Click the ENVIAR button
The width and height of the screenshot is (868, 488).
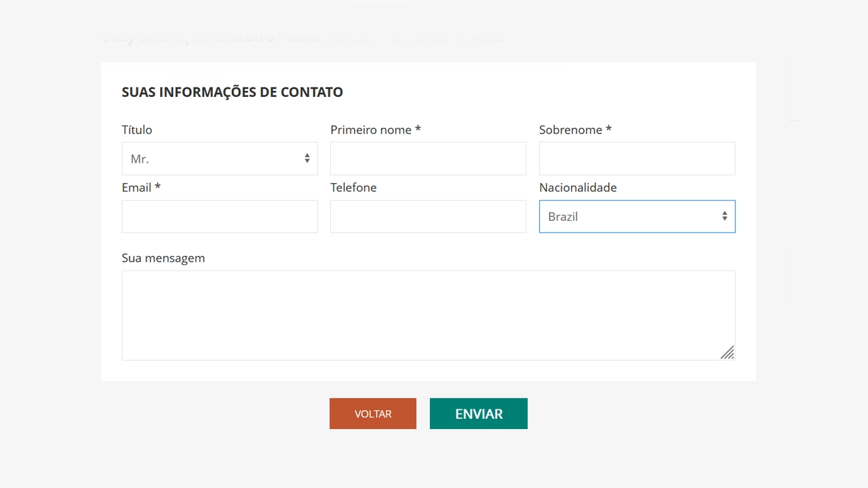[x=478, y=413]
